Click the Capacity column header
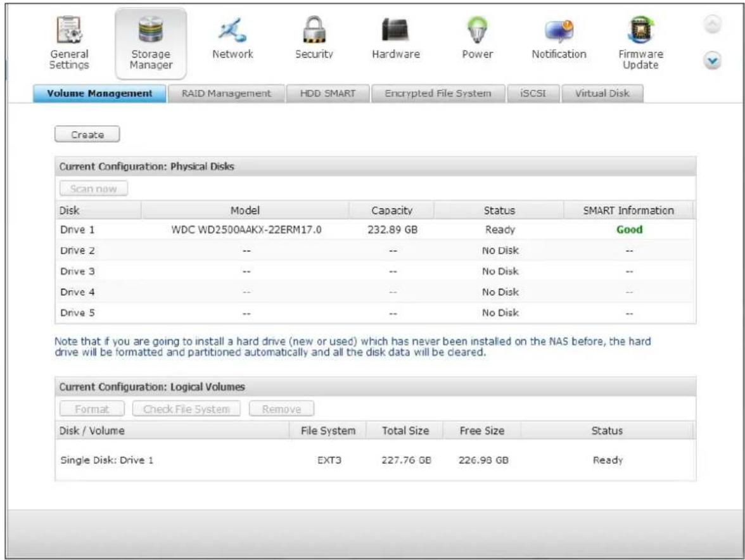 (x=392, y=210)
